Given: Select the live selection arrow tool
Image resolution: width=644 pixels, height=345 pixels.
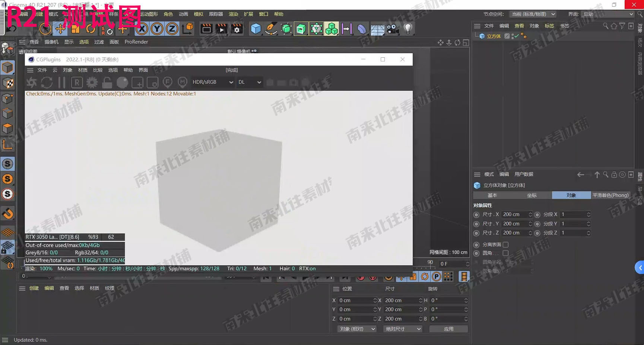Looking at the screenshot, I should coord(45,29).
